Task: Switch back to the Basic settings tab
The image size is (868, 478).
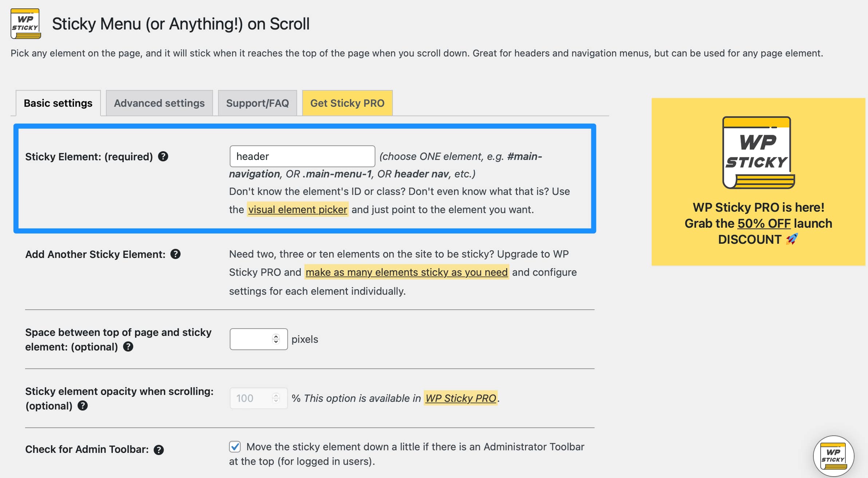Action: [58, 103]
